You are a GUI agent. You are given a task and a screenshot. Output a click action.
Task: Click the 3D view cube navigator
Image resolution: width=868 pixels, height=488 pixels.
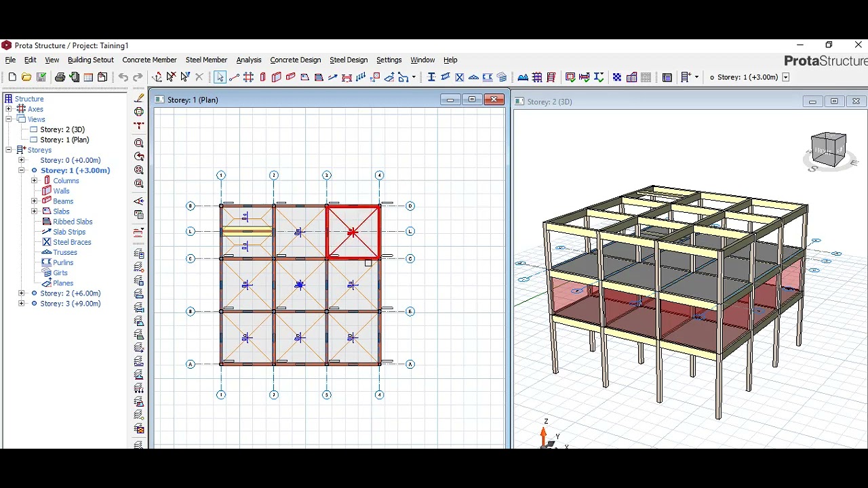pyautogui.click(x=829, y=150)
